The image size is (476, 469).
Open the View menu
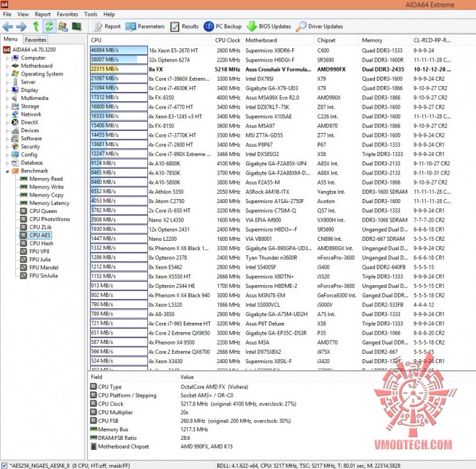(x=22, y=15)
